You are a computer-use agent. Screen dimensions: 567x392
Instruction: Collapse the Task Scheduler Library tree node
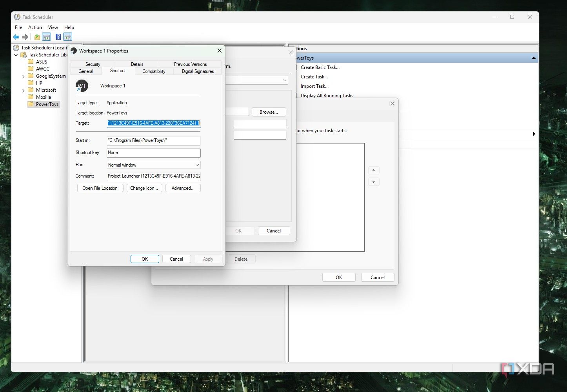16,55
